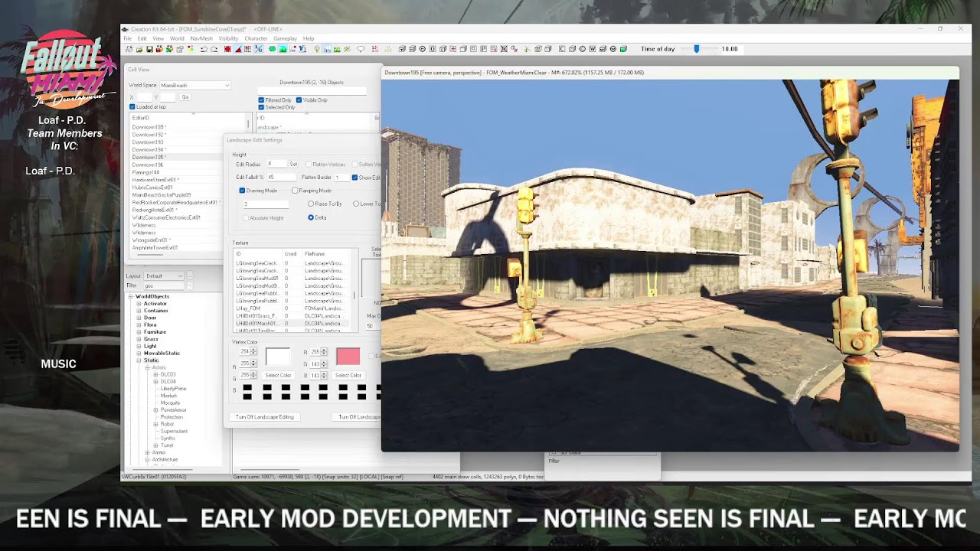Click the red grid icon beside the snap-to-grid icon

(x=247, y=49)
